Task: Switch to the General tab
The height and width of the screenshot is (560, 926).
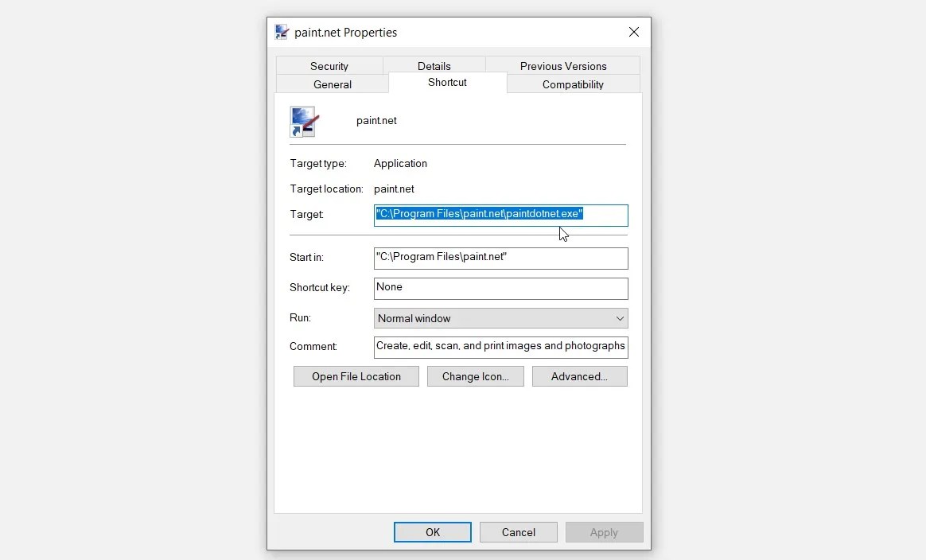Action: (x=332, y=84)
